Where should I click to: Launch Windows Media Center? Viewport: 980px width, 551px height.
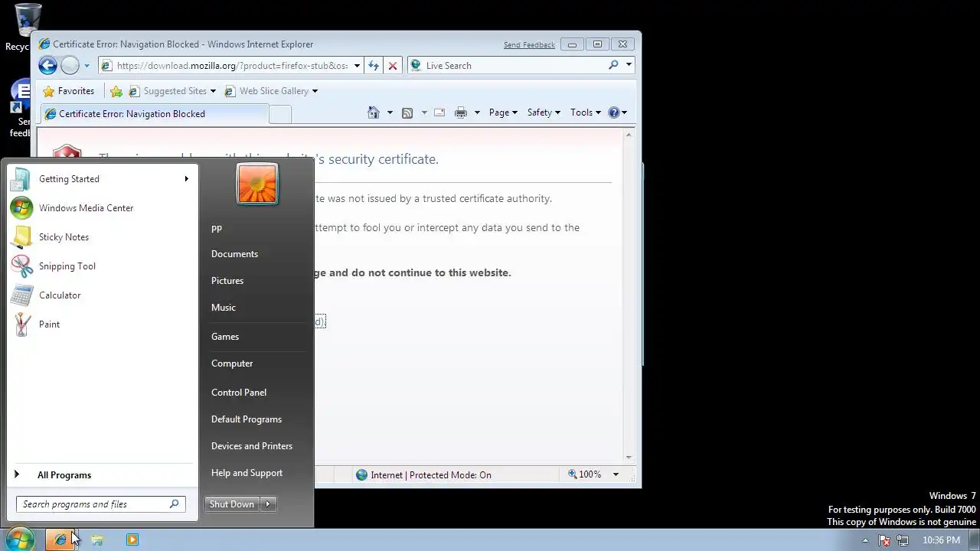pos(102,208)
